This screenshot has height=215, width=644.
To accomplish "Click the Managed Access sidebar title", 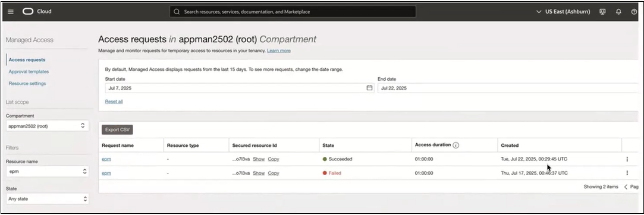I will 30,40.
